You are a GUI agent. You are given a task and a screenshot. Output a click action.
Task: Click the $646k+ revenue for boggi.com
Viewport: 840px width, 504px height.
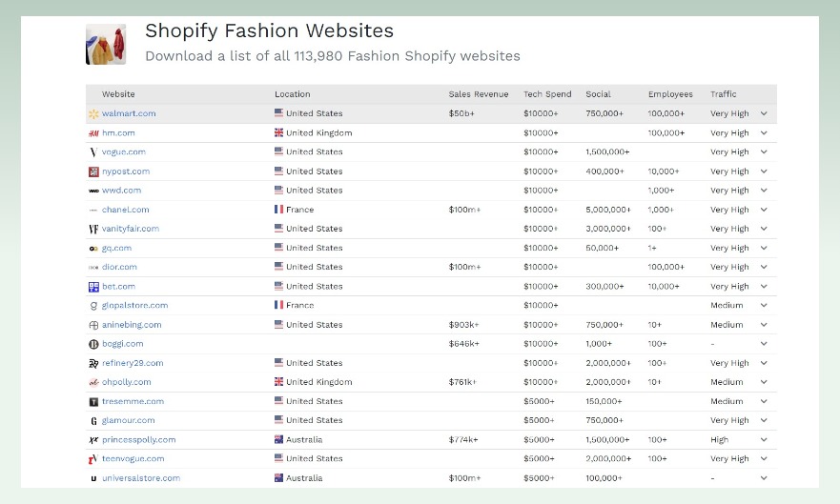pyautogui.click(x=463, y=344)
